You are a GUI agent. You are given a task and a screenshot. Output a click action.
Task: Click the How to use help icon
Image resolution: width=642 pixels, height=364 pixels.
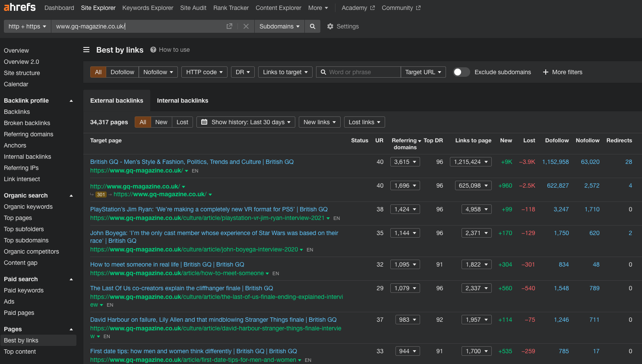click(153, 50)
